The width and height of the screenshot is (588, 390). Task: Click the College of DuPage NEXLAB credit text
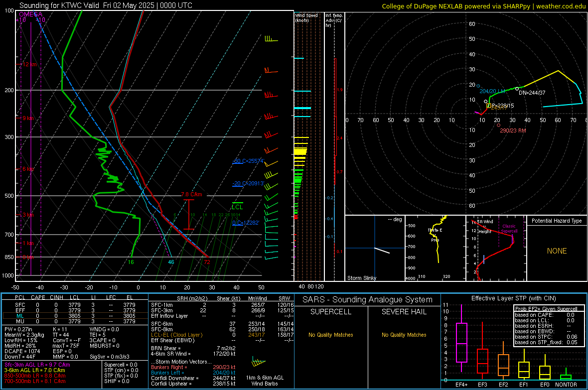click(x=483, y=6)
